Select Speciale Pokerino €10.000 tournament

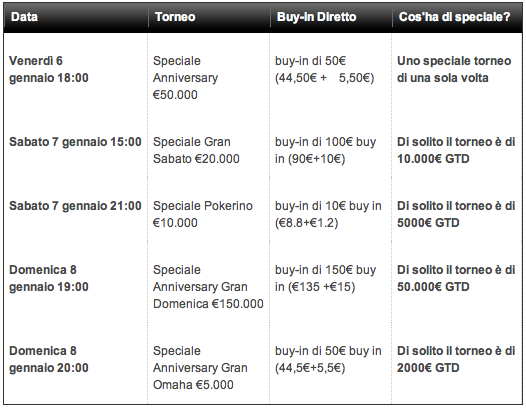click(203, 214)
